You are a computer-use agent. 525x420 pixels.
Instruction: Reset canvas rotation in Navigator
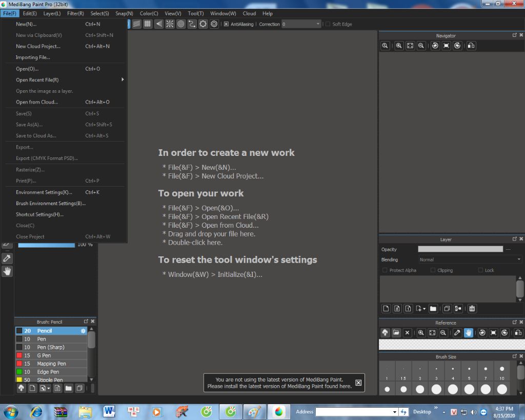tap(447, 46)
